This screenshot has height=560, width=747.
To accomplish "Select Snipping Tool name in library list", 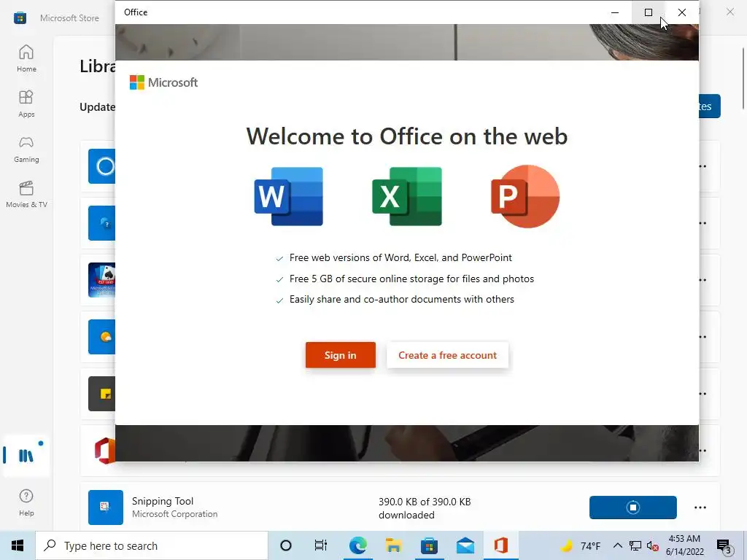I will tap(163, 501).
